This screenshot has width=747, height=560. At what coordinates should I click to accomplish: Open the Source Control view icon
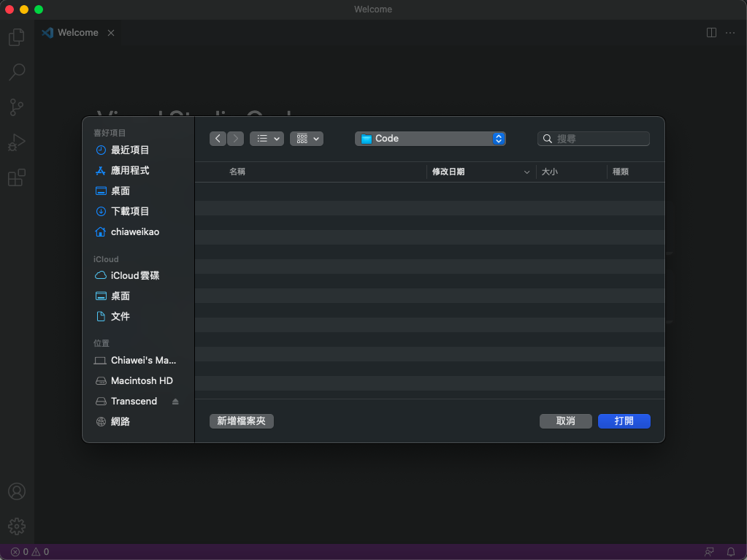17,107
